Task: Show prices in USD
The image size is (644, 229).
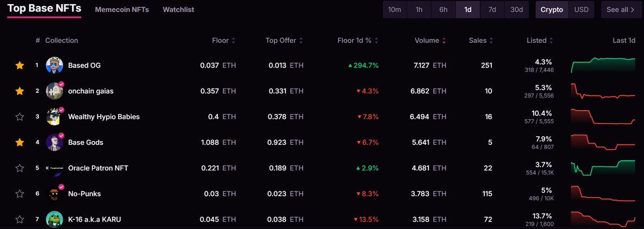Action: [x=581, y=10]
